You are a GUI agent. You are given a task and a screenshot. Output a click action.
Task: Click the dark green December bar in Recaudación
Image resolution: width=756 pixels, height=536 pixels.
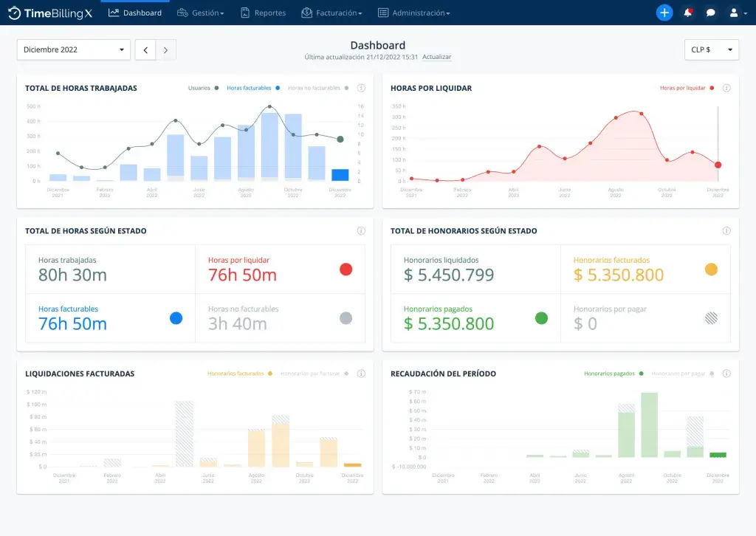click(x=718, y=455)
